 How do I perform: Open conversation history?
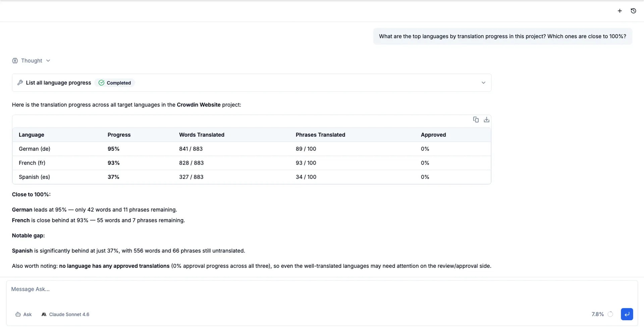634,10
